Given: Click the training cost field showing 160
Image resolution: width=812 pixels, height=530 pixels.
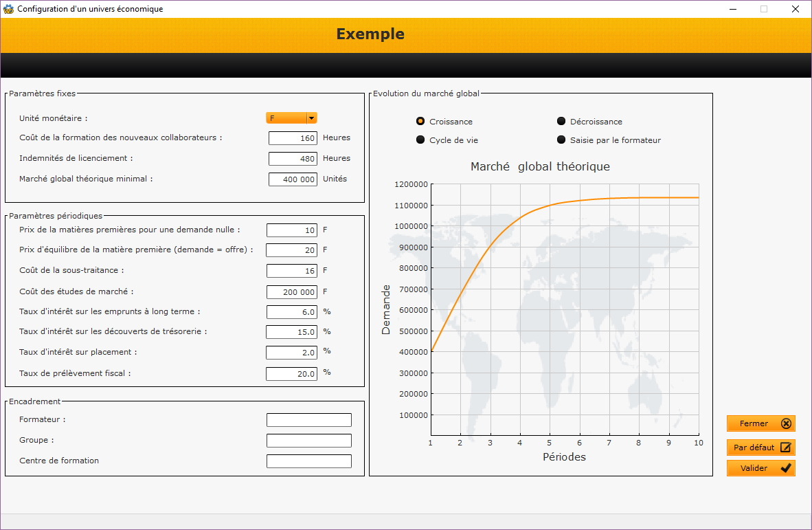Looking at the screenshot, I should click(293, 137).
